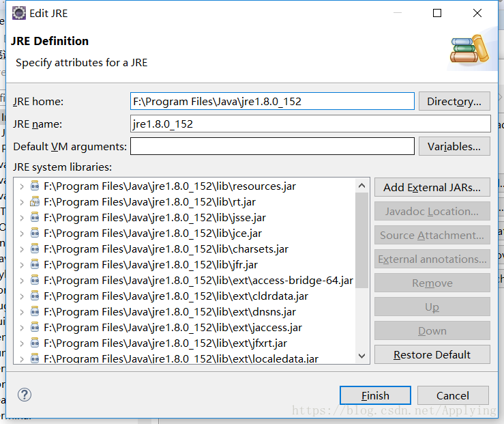The width and height of the screenshot is (504, 424).
Task: Select the jfr.jar library row
Action: tap(150, 265)
